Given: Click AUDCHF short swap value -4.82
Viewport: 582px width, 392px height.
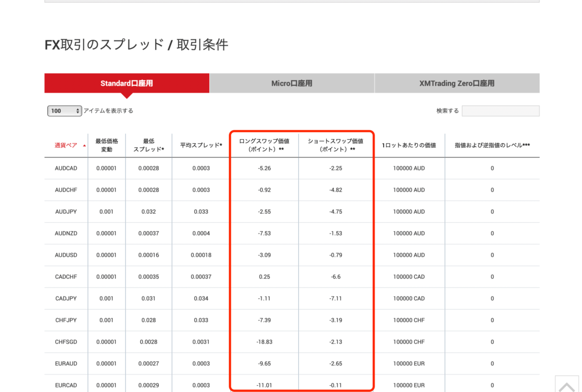Looking at the screenshot, I should tap(335, 190).
